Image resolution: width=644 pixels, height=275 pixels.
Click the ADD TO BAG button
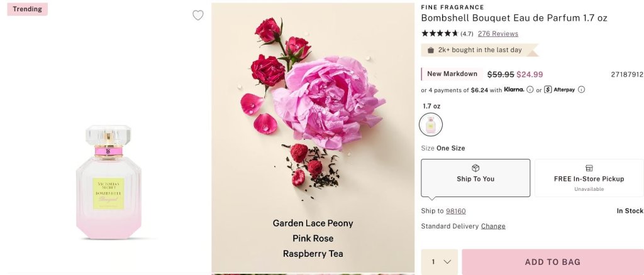[553, 262]
